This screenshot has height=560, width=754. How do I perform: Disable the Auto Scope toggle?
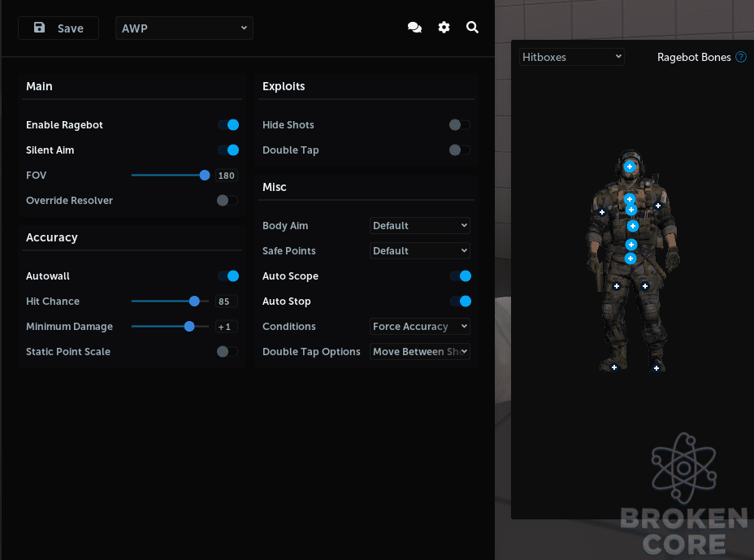[x=461, y=276]
